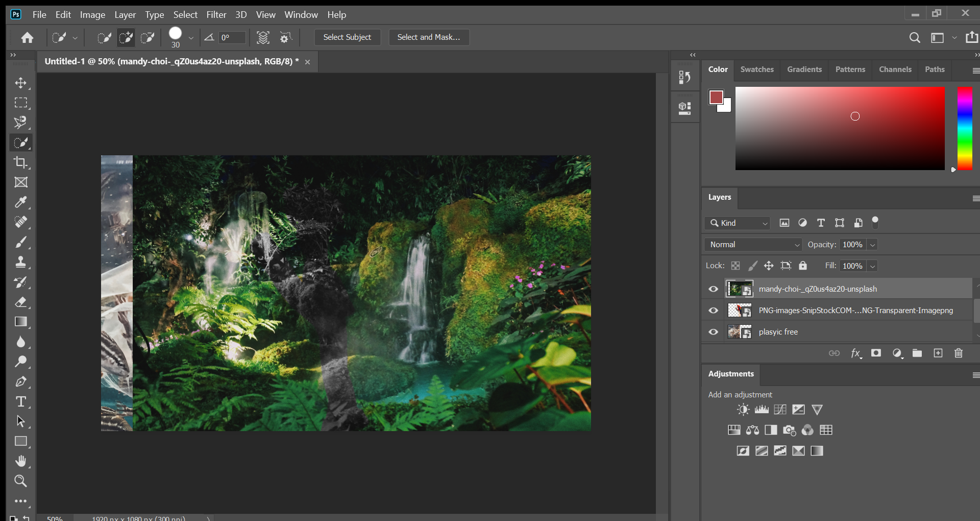Hide the mandy-choi layer
The image size is (980, 521).
pyautogui.click(x=713, y=289)
